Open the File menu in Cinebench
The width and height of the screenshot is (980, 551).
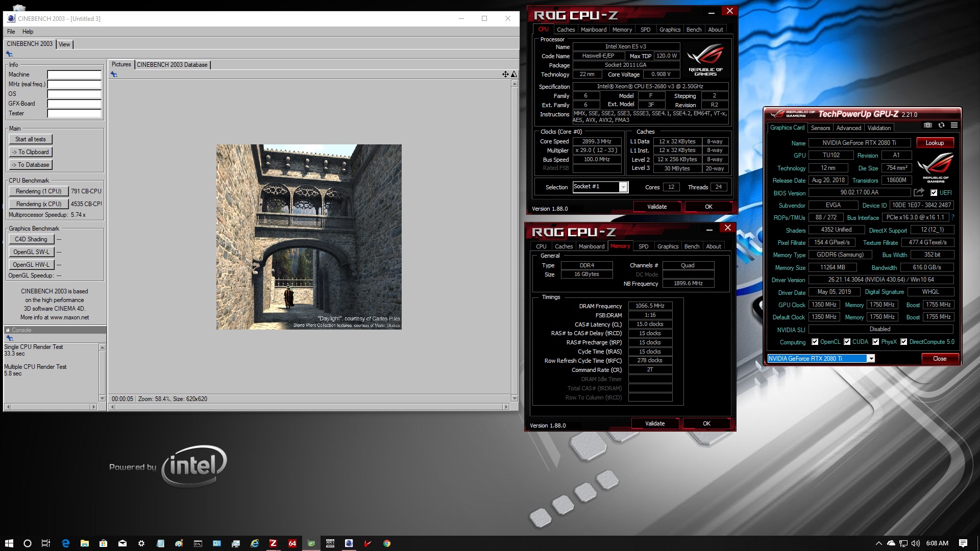click(x=11, y=32)
